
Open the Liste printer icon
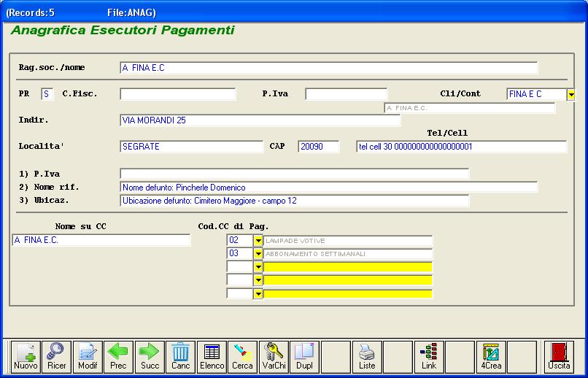367,357
